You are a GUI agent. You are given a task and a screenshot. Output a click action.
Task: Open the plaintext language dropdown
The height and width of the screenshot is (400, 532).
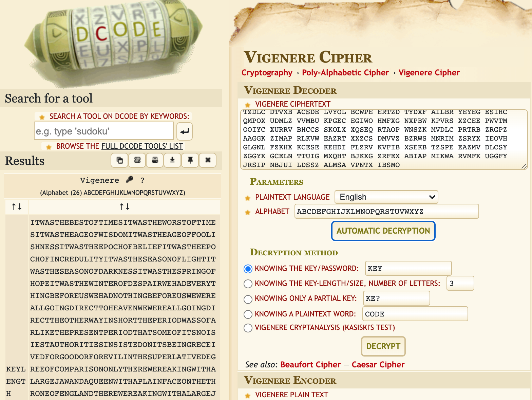click(386, 197)
